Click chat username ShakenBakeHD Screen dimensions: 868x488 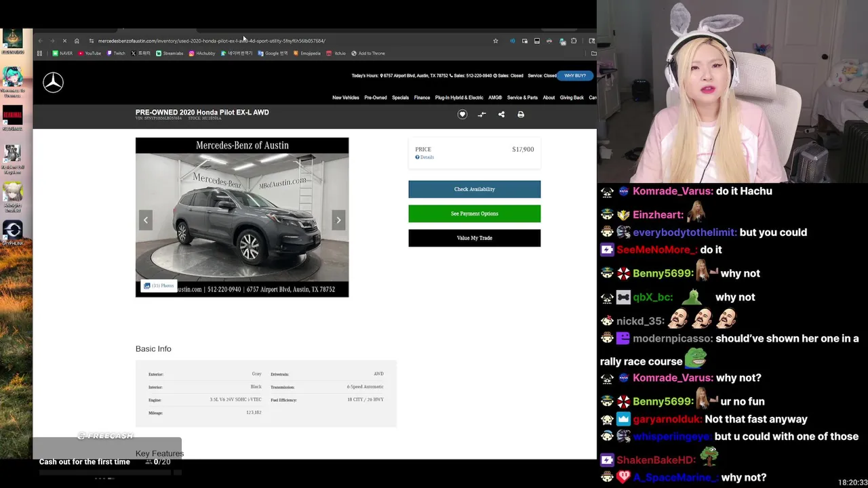click(x=656, y=460)
